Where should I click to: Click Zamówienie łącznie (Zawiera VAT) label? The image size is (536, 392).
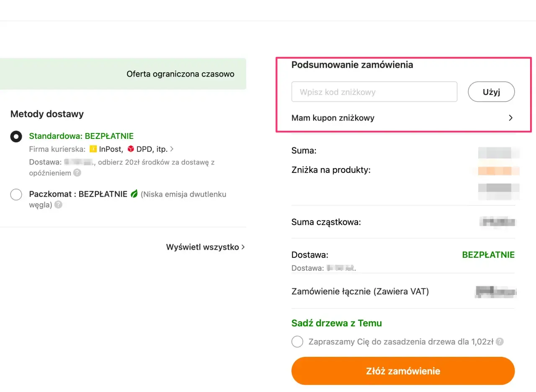[x=360, y=292]
